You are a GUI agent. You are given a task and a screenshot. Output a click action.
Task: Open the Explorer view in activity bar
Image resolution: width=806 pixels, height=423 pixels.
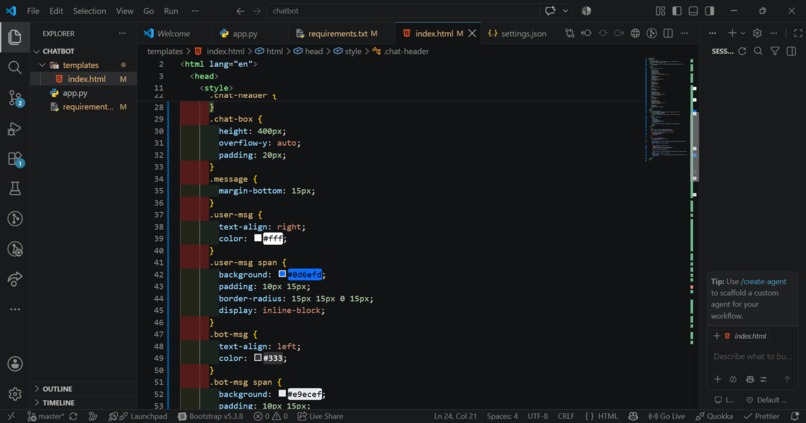(15, 37)
